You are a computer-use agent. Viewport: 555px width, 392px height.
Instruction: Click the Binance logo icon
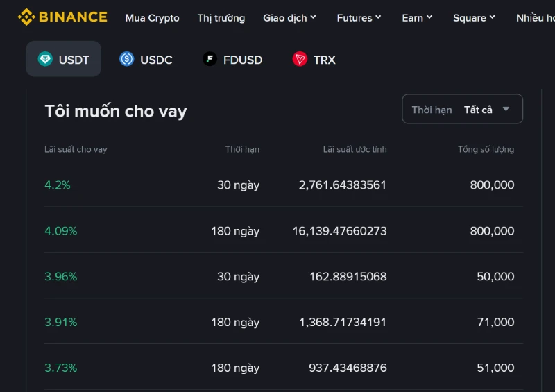(x=26, y=17)
